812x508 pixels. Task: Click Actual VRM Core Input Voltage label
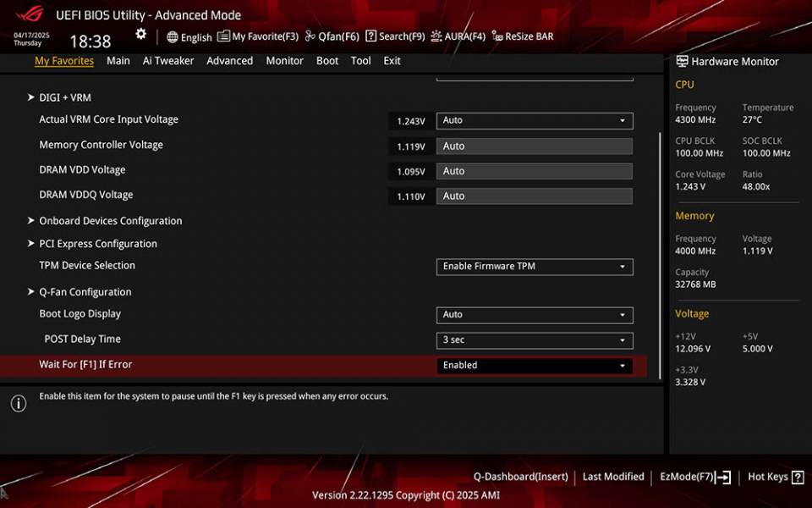[109, 119]
